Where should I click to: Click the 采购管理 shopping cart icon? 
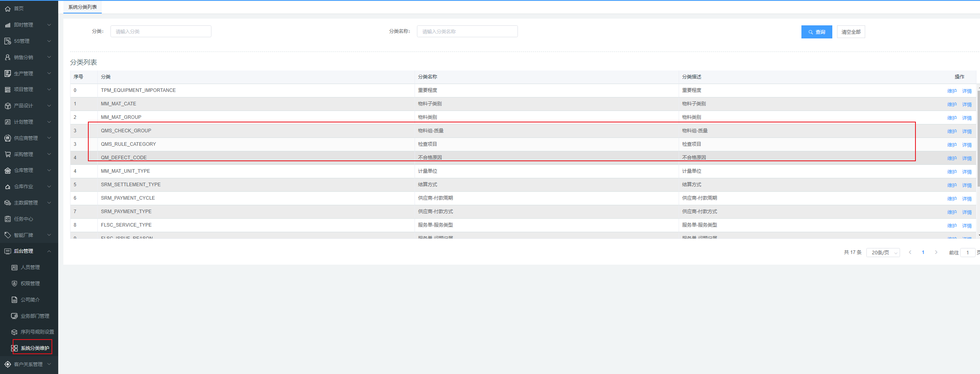tap(8, 155)
